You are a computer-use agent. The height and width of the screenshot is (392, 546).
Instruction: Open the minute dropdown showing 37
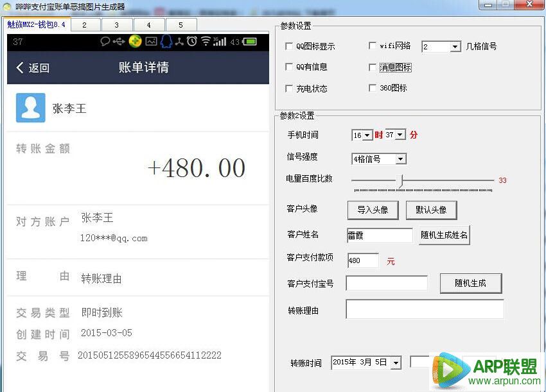(400, 135)
